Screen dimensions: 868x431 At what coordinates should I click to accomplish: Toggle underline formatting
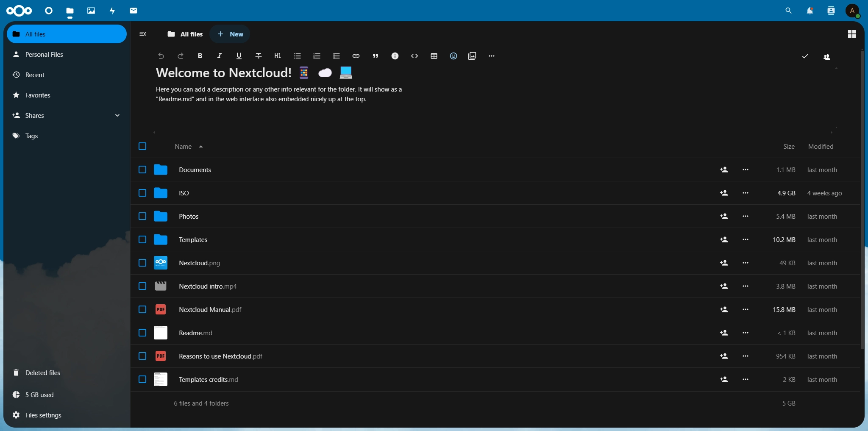(x=239, y=56)
